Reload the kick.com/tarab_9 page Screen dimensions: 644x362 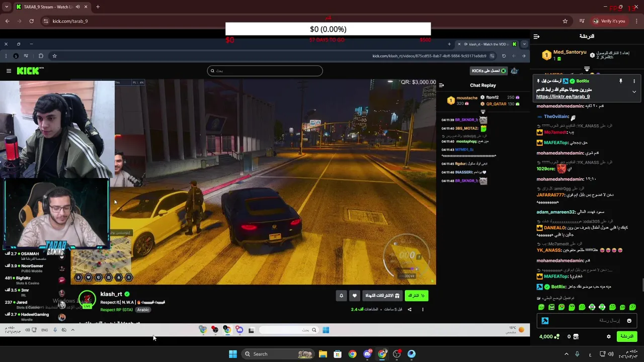pos(31,21)
